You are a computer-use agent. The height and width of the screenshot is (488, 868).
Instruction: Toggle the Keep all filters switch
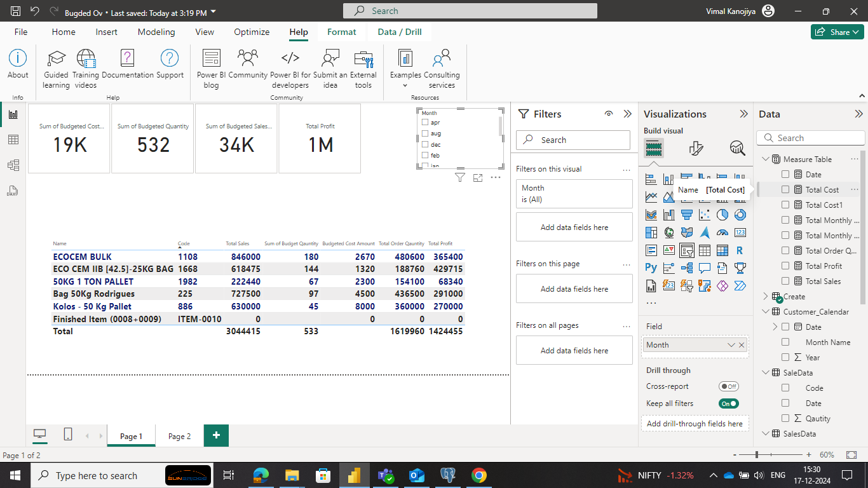click(x=729, y=403)
